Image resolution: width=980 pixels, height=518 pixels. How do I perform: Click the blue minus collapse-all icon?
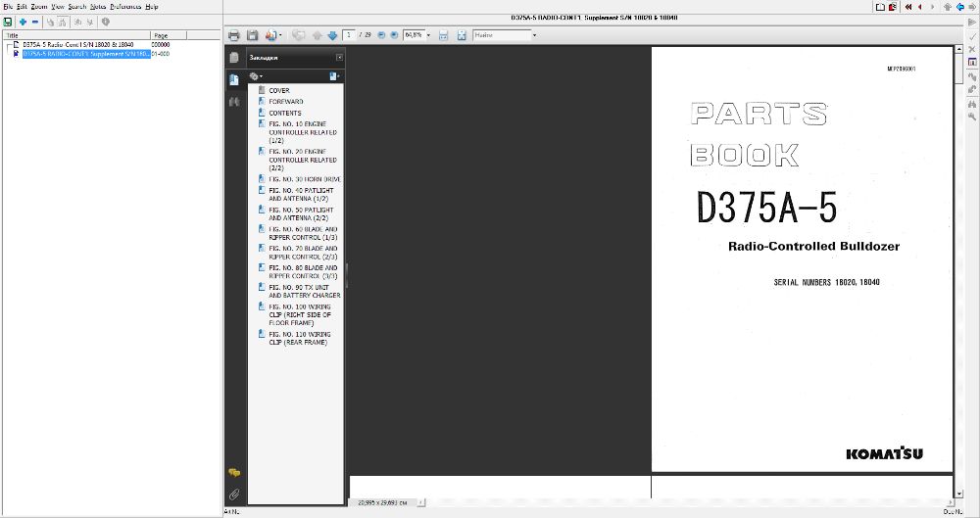coord(35,22)
